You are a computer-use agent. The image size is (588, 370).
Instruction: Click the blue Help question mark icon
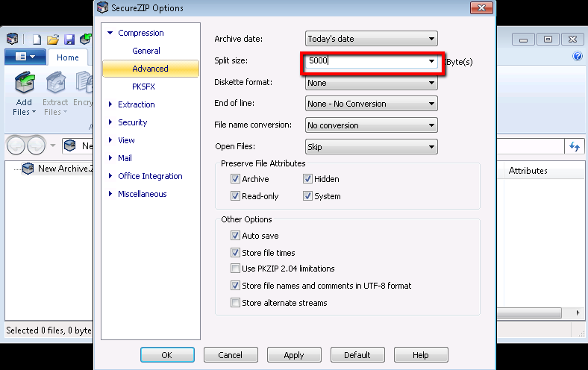point(577,57)
